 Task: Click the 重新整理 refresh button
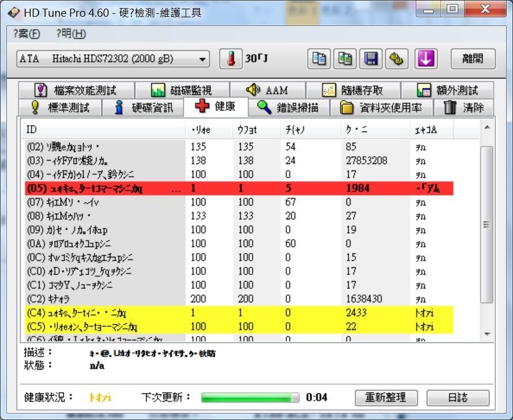(x=386, y=398)
